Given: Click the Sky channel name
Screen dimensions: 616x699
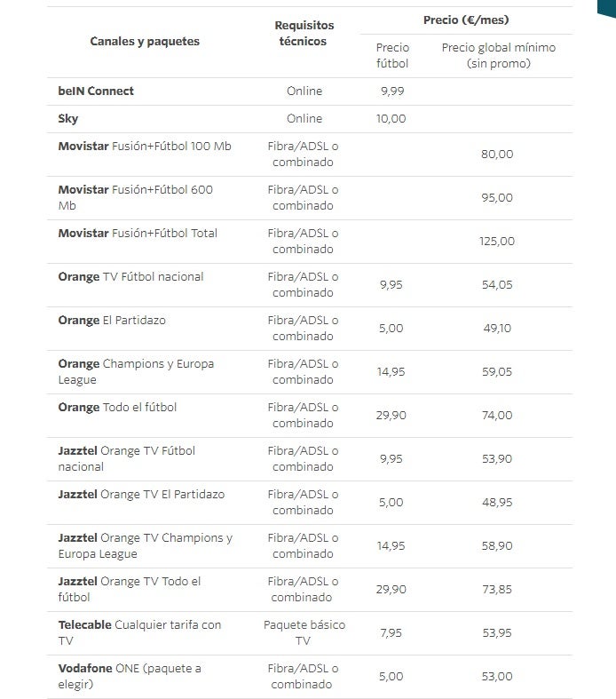Looking at the screenshot, I should (x=68, y=119).
